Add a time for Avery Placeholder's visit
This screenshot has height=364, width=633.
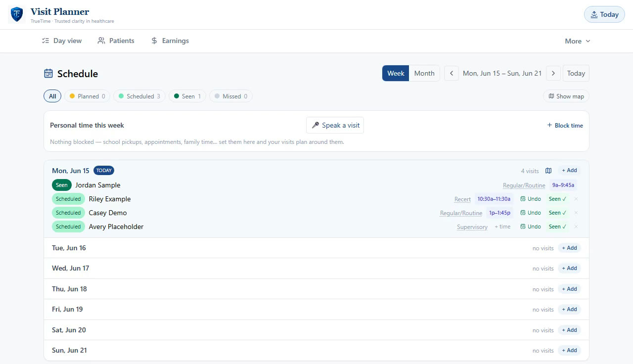(x=502, y=227)
